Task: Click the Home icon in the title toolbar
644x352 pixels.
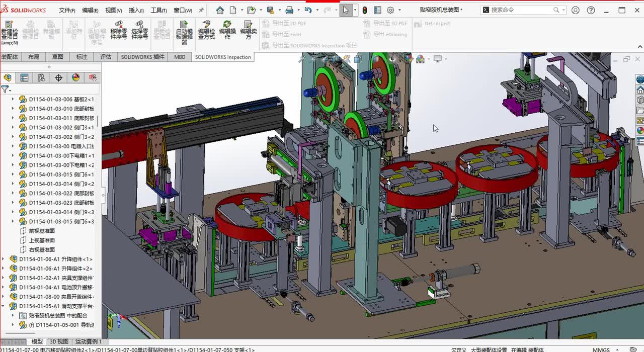Action: [x=220, y=10]
